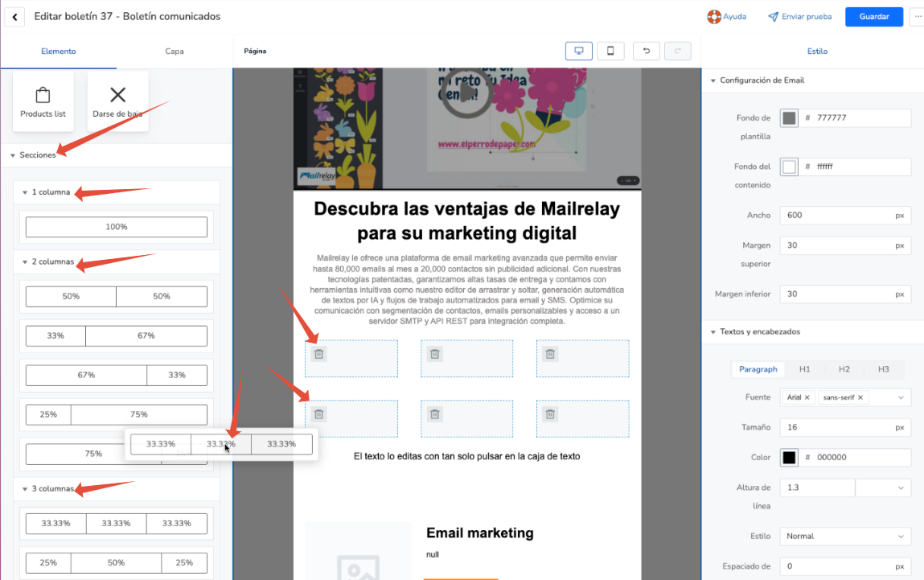This screenshot has height=580, width=924.
Task: Edit the Espaciado de field value
Action: (845, 566)
